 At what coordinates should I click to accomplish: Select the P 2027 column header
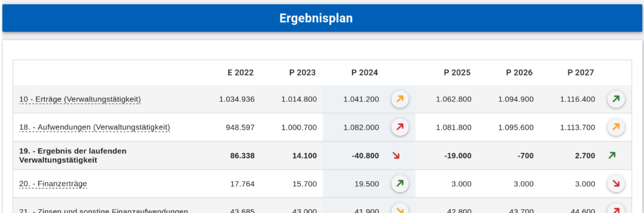click(580, 72)
